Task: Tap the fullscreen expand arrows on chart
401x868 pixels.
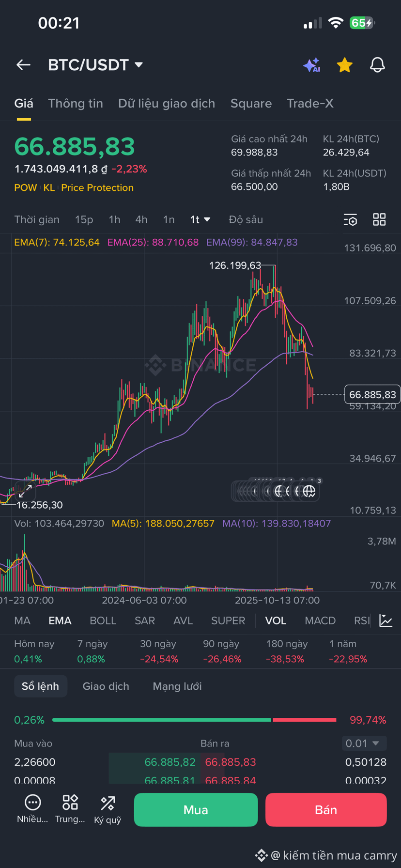Action: pyautogui.click(x=25, y=491)
